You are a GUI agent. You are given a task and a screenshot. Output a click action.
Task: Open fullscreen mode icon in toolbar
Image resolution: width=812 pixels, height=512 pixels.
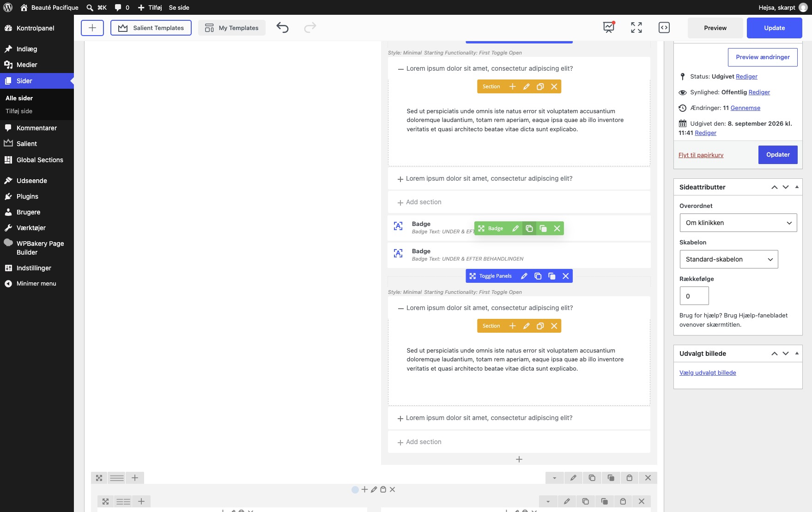tap(636, 28)
